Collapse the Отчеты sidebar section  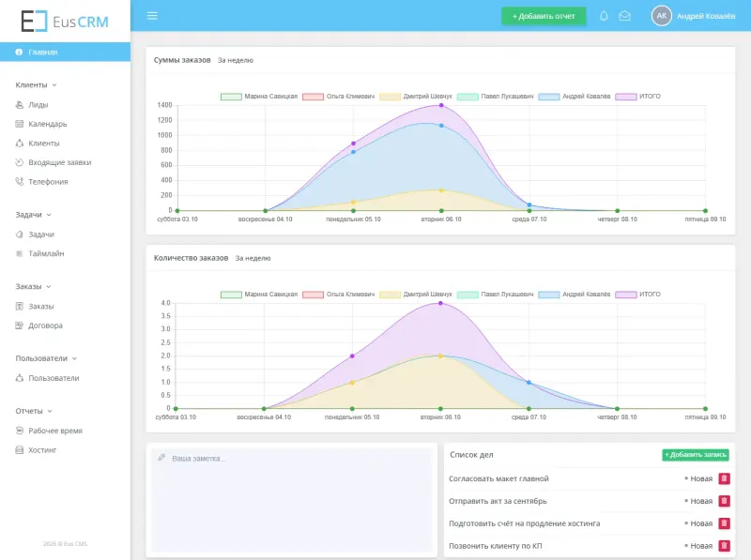pyautogui.click(x=34, y=411)
